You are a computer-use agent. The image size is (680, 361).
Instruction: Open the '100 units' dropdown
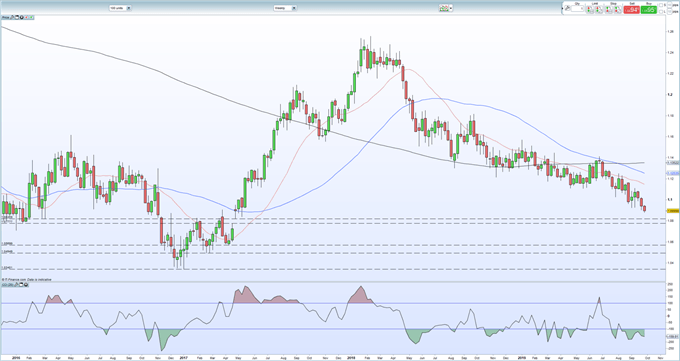(x=120, y=8)
